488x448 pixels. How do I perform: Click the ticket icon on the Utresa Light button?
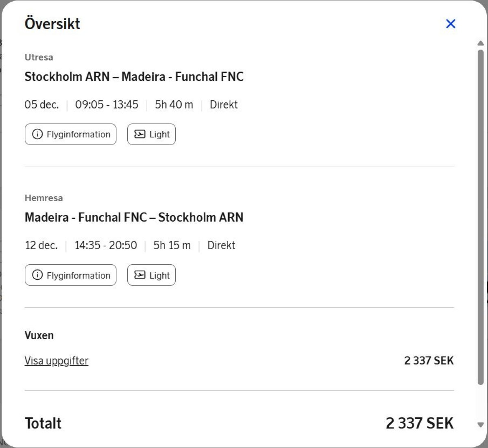(139, 134)
